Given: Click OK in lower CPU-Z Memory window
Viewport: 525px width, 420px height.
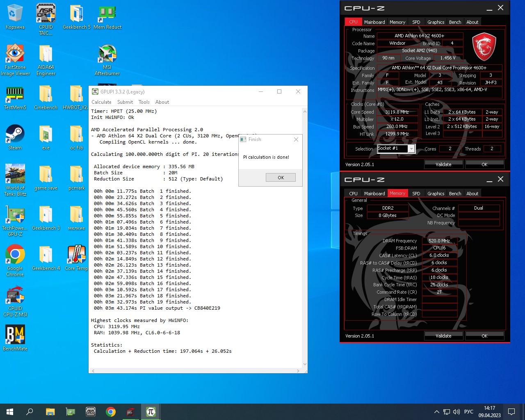Looking at the screenshot, I should pyautogui.click(x=484, y=336).
